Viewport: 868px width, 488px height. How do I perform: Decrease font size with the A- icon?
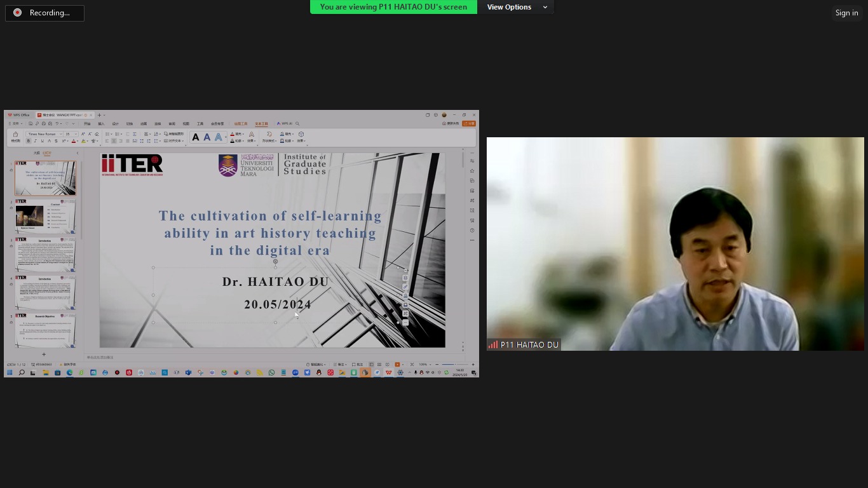(x=90, y=134)
